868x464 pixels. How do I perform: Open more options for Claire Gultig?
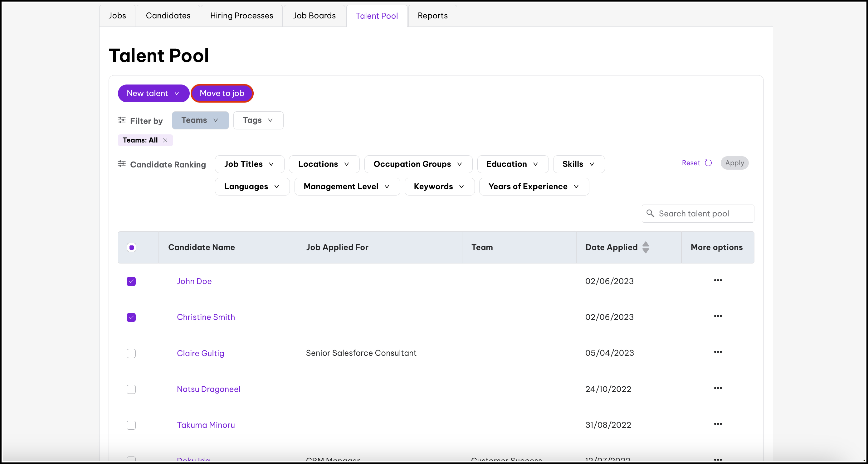[x=717, y=352]
